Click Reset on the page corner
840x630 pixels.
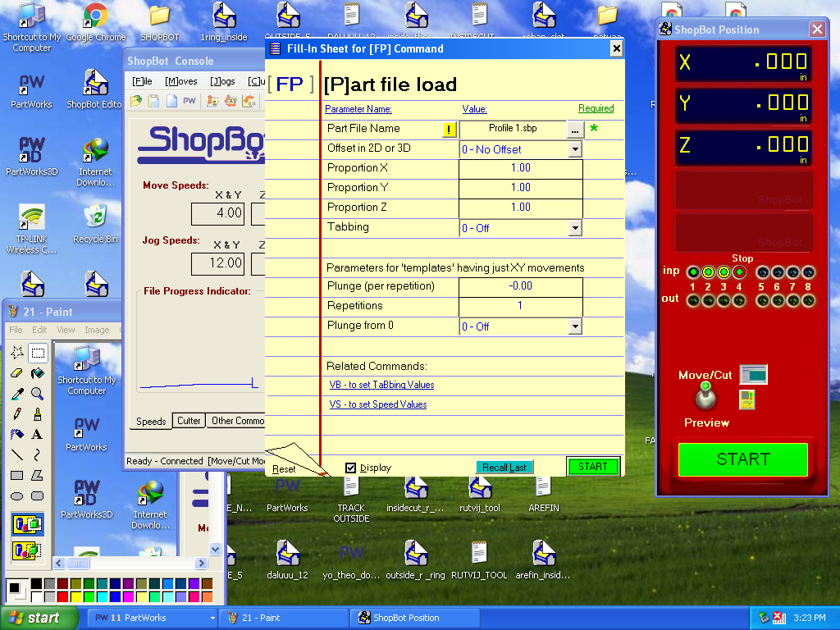(283, 469)
